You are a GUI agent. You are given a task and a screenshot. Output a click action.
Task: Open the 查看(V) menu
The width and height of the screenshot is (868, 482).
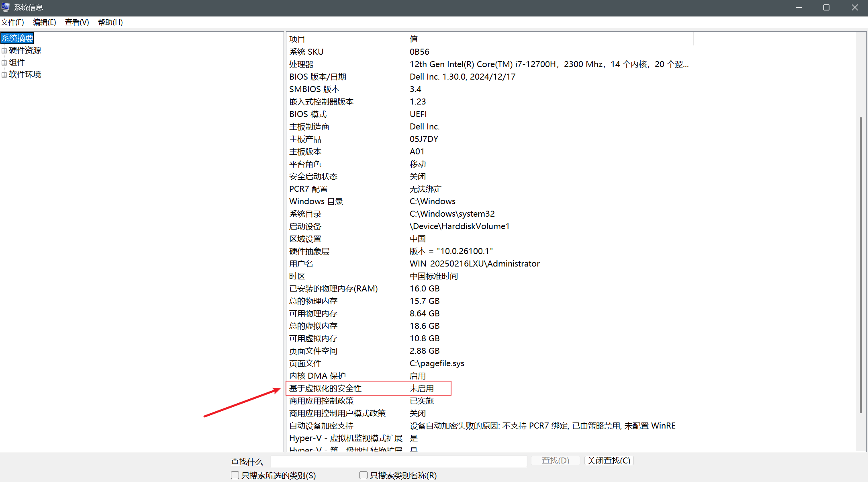coord(77,22)
